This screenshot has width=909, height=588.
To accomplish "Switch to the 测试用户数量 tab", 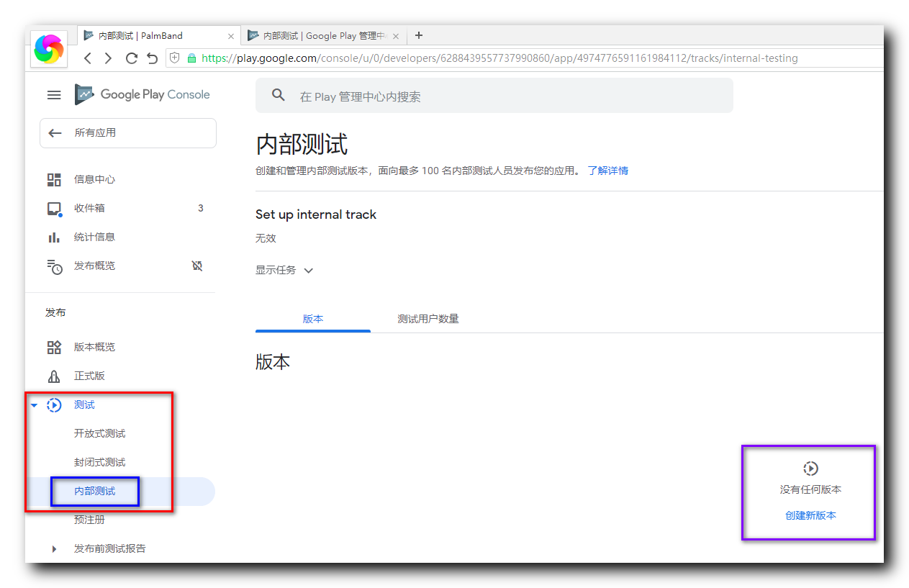I will pos(428,319).
